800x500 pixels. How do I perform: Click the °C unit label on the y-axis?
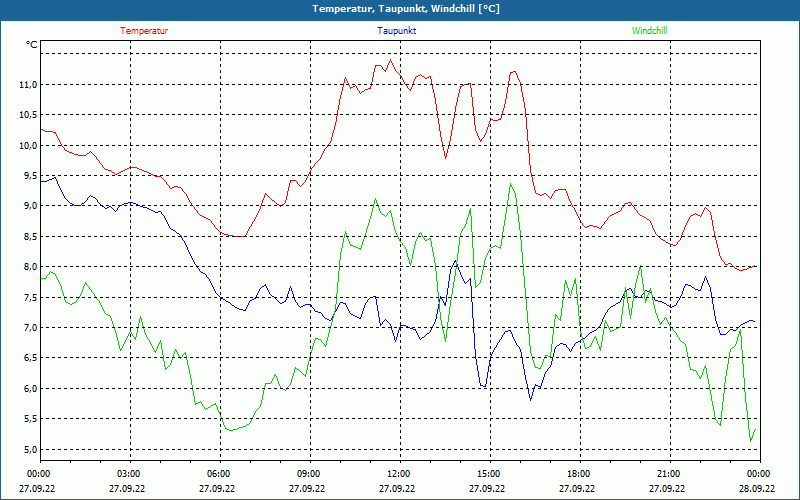coord(32,45)
